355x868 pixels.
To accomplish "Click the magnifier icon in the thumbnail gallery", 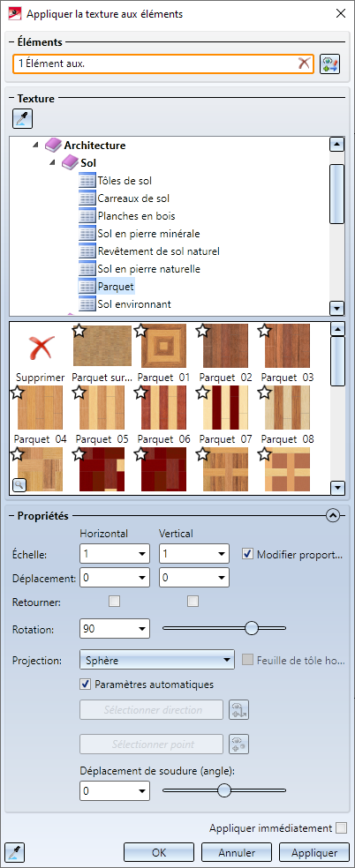I will [19, 485].
